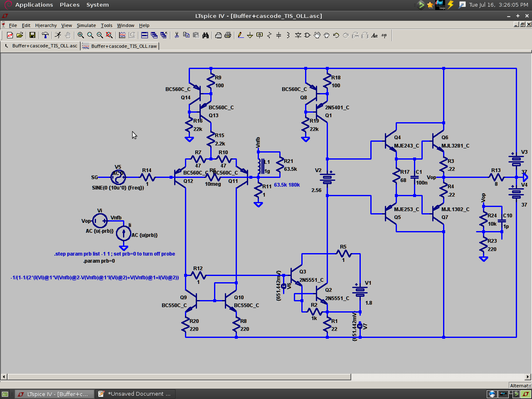This screenshot has height=399, width=532.
Task: Click the Autorange plot icon
Action: (x=122, y=35)
